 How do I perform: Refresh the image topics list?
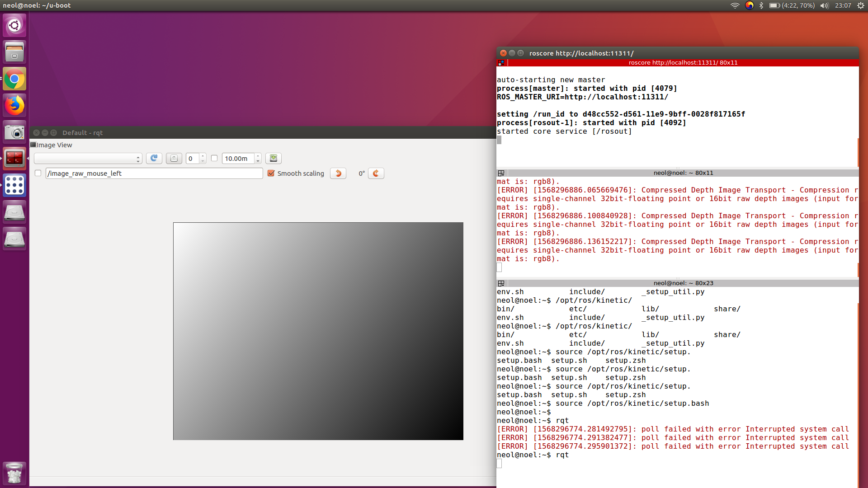pyautogui.click(x=154, y=158)
